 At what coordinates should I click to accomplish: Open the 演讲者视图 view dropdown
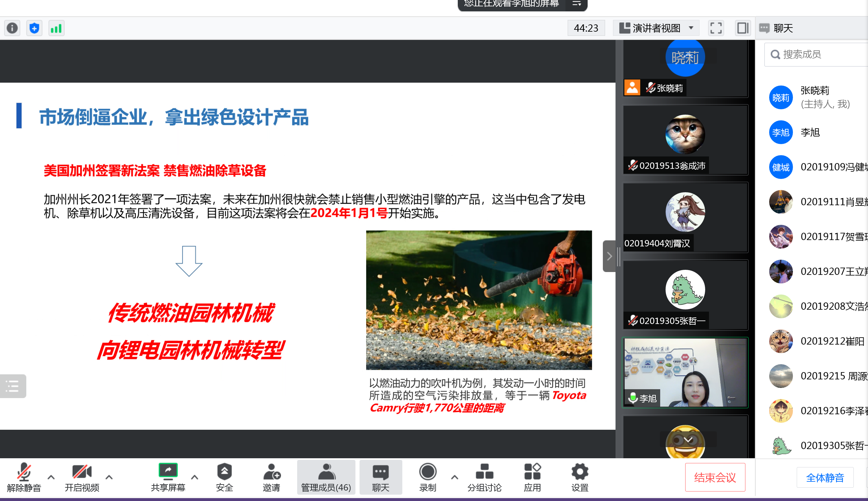coord(656,28)
